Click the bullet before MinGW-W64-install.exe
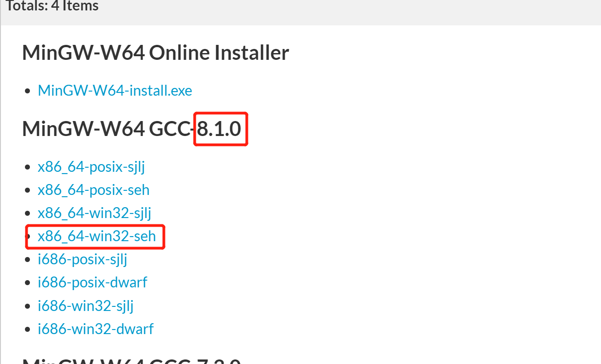 (x=28, y=91)
